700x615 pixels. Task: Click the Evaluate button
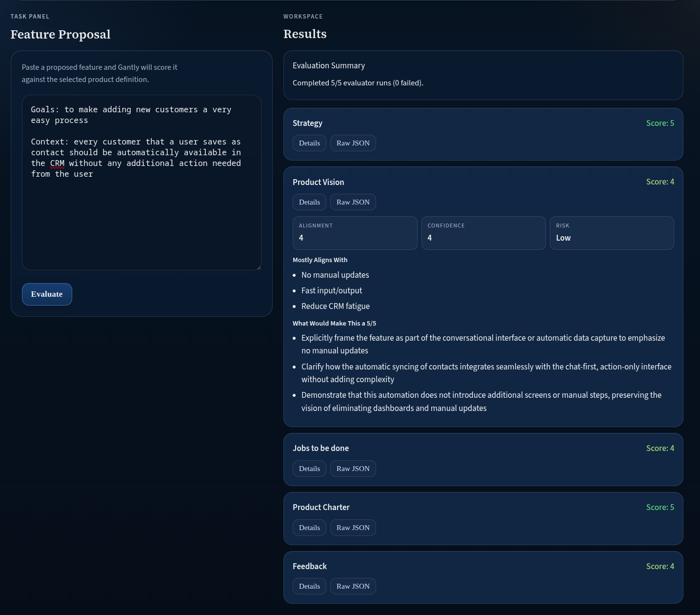click(x=47, y=294)
